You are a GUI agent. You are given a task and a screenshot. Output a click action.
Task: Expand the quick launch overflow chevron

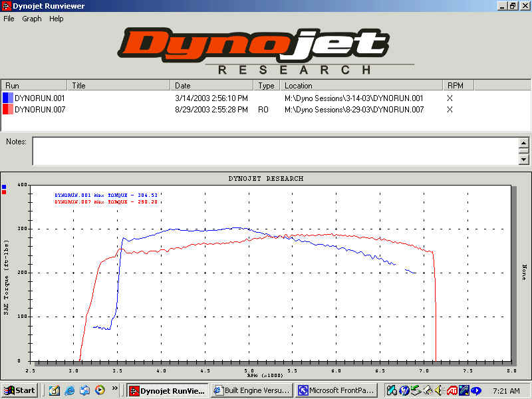(114, 388)
